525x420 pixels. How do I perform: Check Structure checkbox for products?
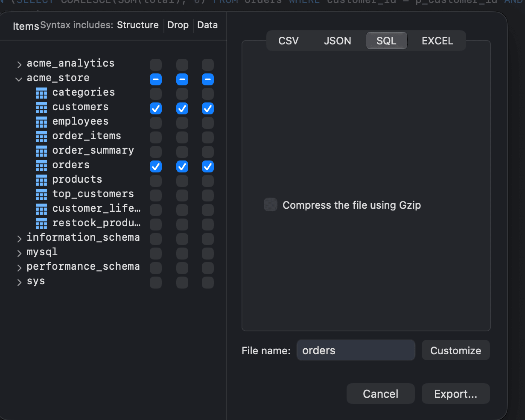point(156,181)
